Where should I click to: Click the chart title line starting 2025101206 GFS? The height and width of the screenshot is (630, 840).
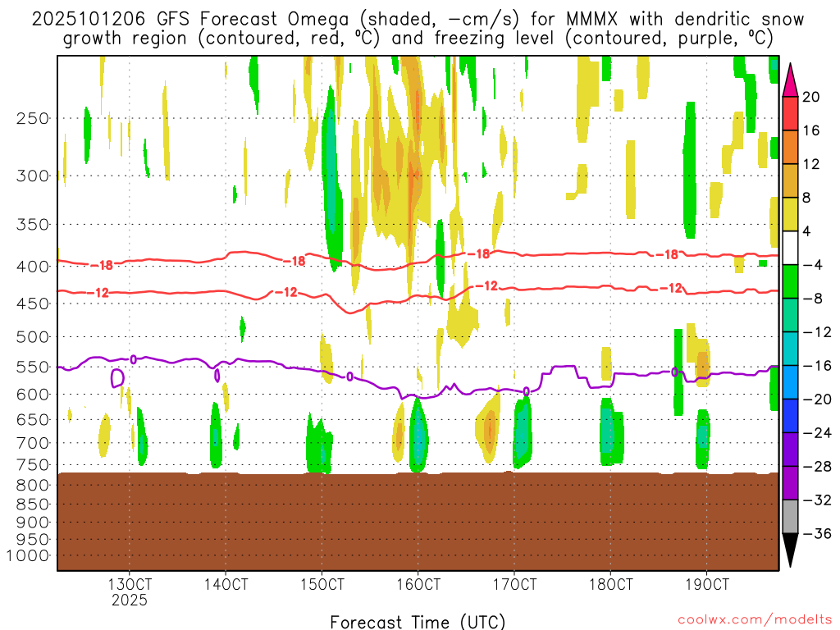pyautogui.click(x=418, y=20)
